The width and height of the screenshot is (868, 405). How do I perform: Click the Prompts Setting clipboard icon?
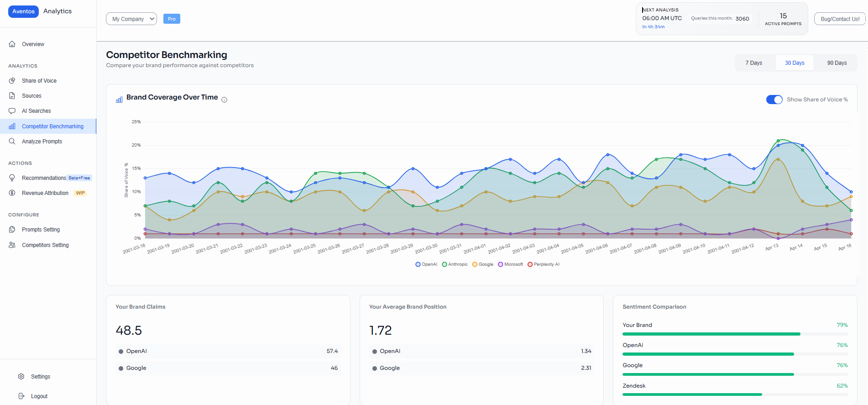12,230
